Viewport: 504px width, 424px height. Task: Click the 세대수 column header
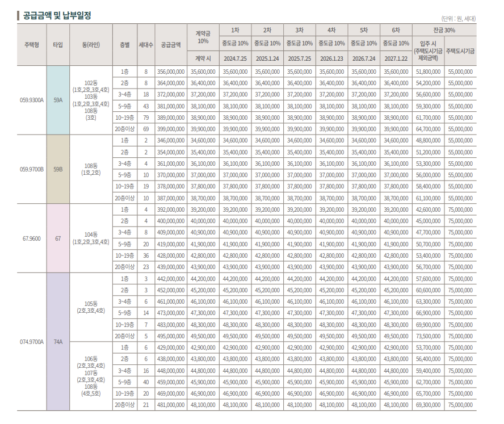(x=146, y=45)
